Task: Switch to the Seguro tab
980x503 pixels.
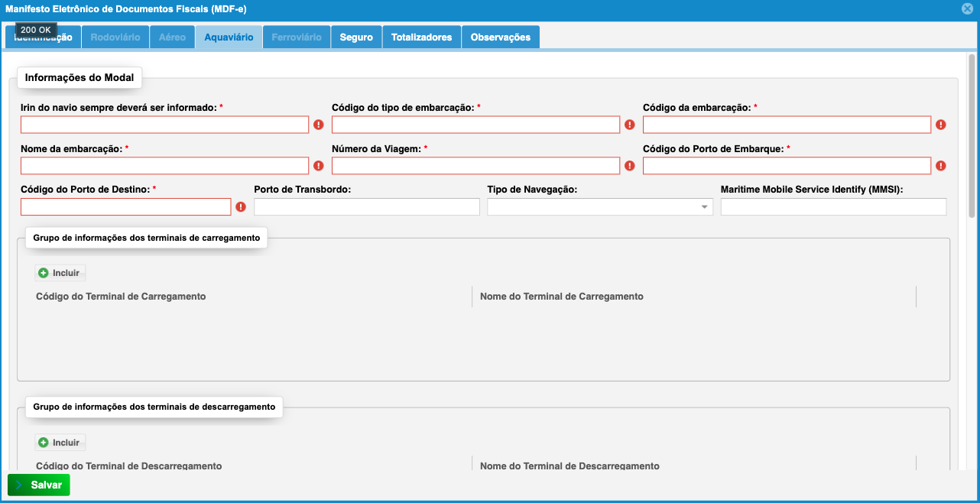Action: pyautogui.click(x=356, y=37)
